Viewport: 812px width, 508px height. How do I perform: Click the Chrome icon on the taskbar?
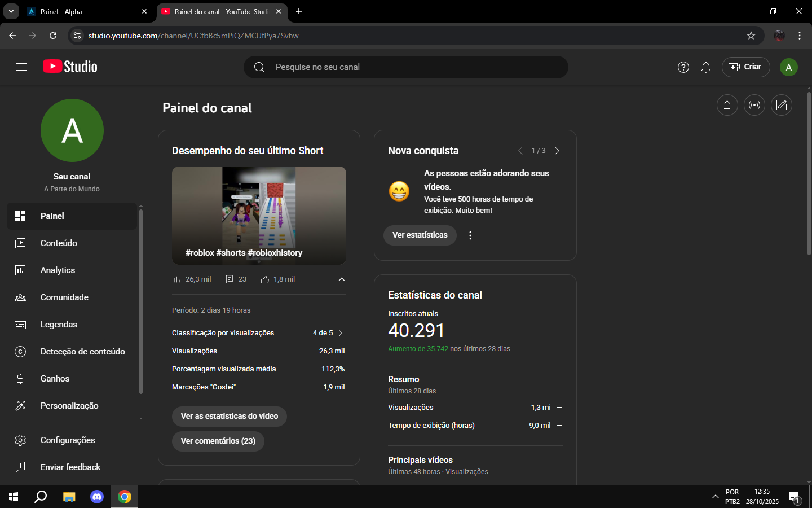click(x=125, y=497)
